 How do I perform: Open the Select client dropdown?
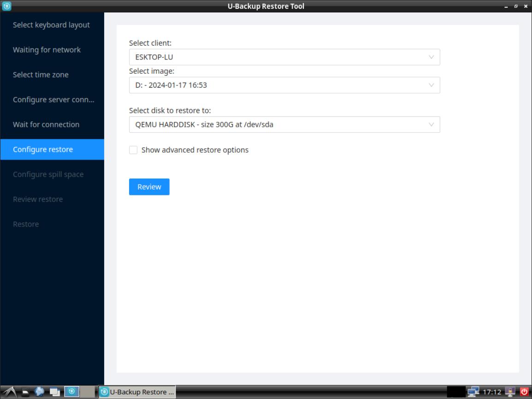(x=284, y=57)
